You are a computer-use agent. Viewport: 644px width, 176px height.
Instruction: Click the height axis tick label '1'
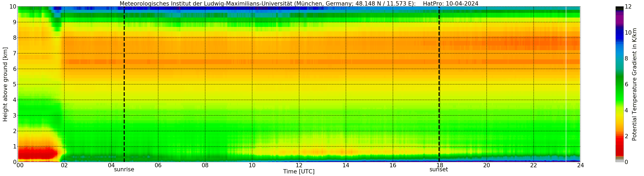pyautogui.click(x=15, y=147)
